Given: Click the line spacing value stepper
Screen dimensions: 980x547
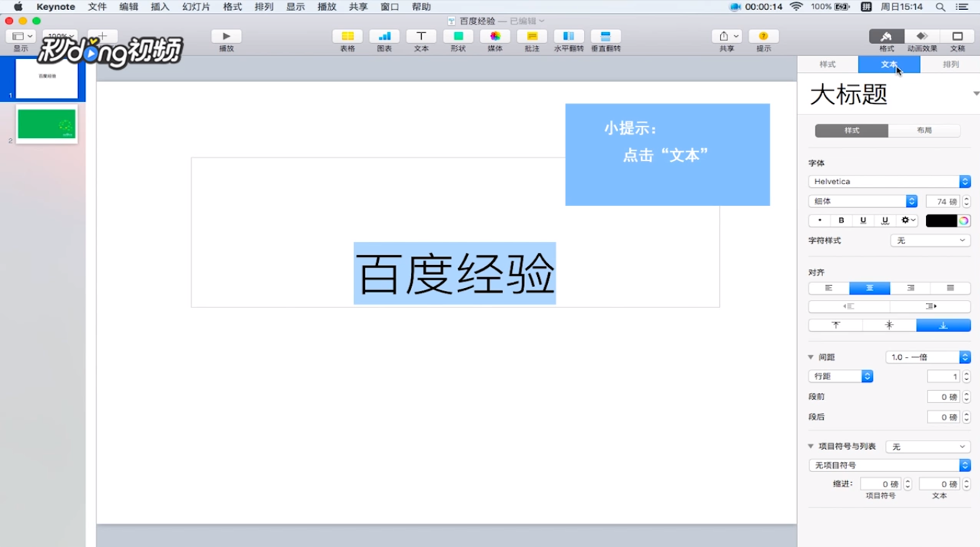Looking at the screenshot, I should [966, 376].
